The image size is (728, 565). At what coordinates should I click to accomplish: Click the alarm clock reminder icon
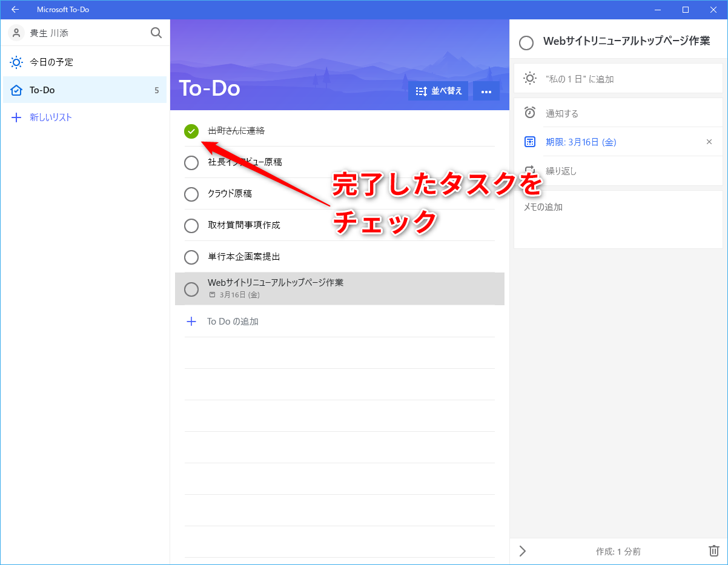coord(530,113)
